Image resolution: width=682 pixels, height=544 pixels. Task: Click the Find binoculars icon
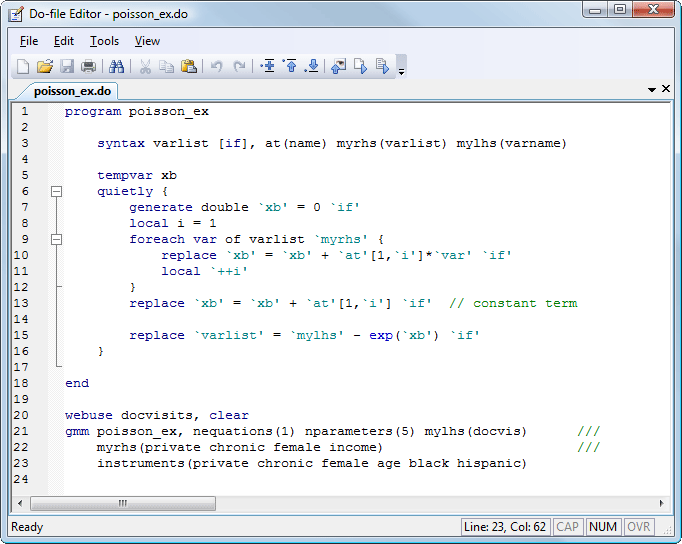tap(116, 67)
